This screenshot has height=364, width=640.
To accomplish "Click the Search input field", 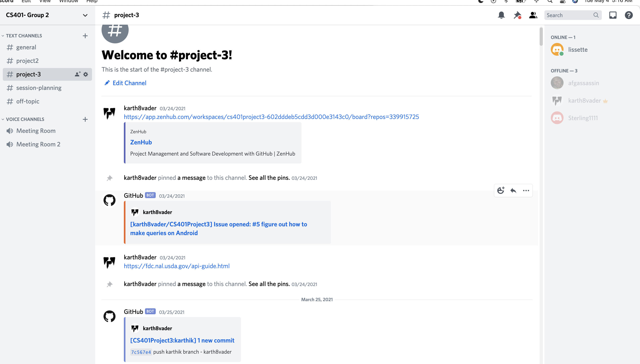I will pos(573,15).
